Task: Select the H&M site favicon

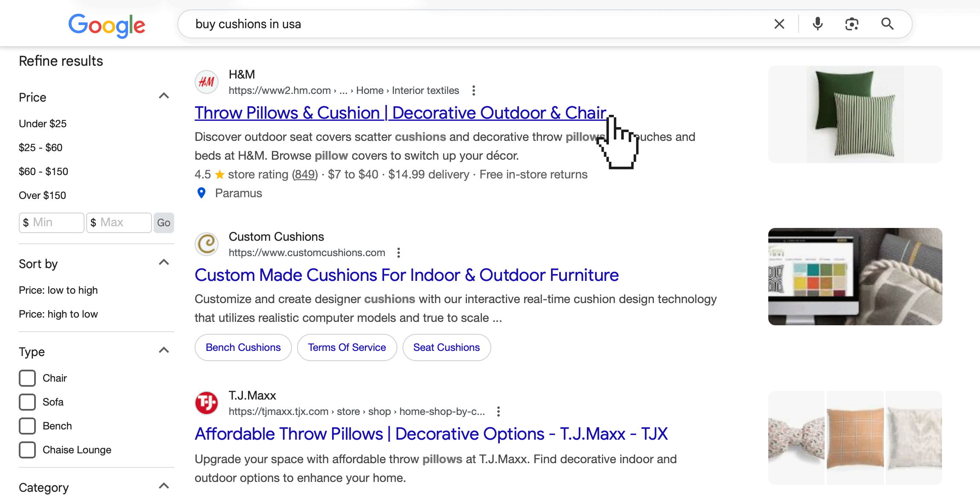Action: pos(206,82)
